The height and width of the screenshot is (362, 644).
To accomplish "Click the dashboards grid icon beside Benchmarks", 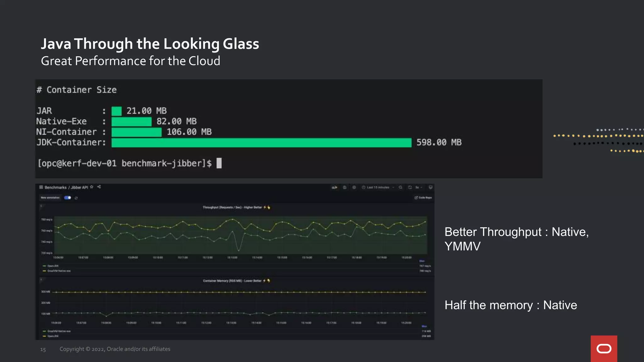I will click(41, 187).
